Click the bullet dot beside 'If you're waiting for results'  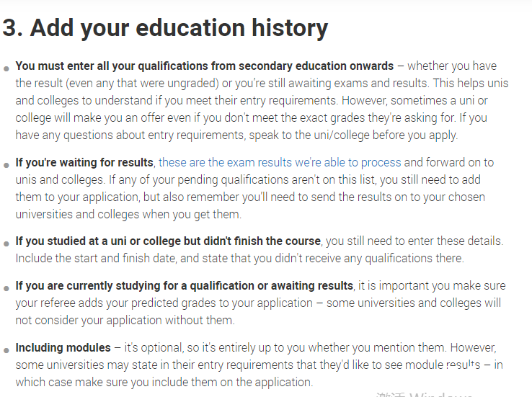pyautogui.click(x=6, y=166)
